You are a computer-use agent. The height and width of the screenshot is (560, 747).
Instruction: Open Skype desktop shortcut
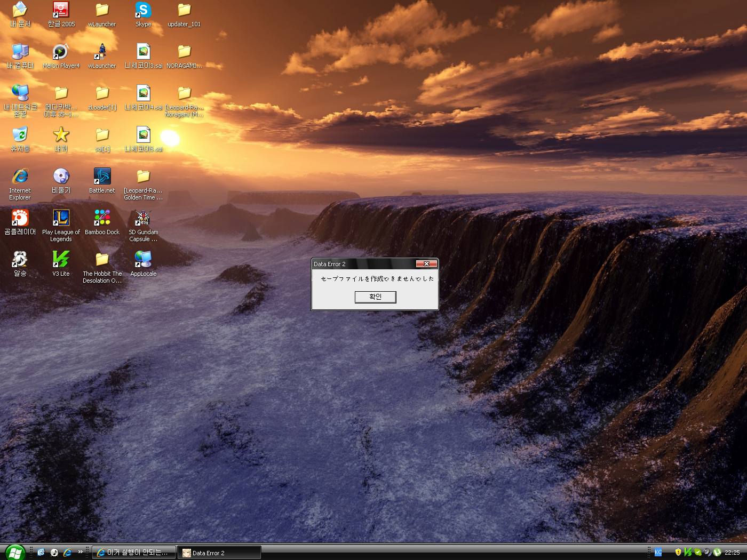tap(143, 10)
